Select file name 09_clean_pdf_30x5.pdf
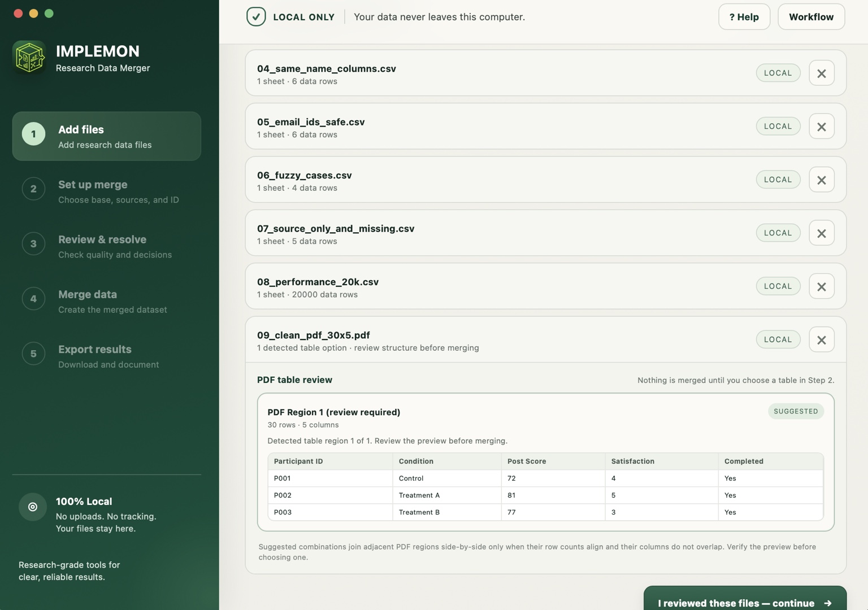The width and height of the screenshot is (868, 610). (x=314, y=335)
